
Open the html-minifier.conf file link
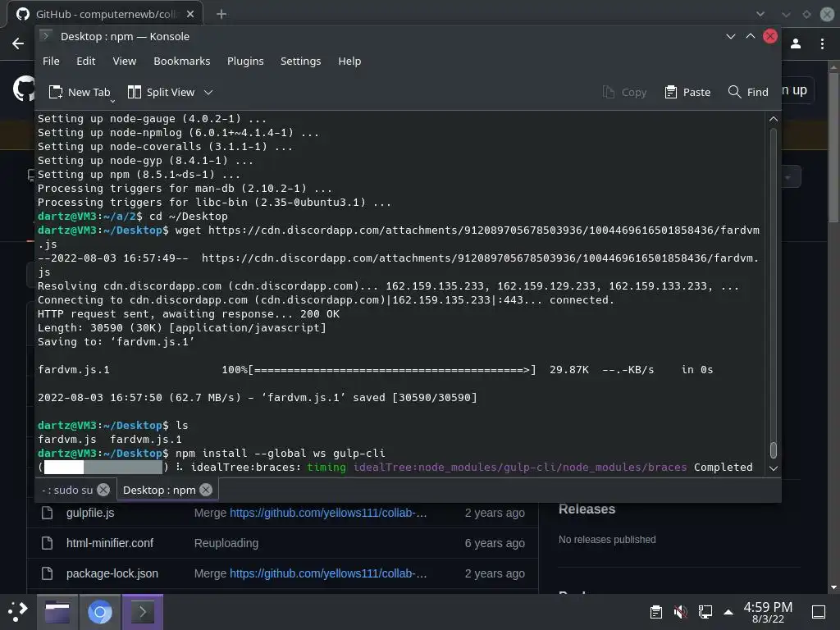pyautogui.click(x=110, y=543)
